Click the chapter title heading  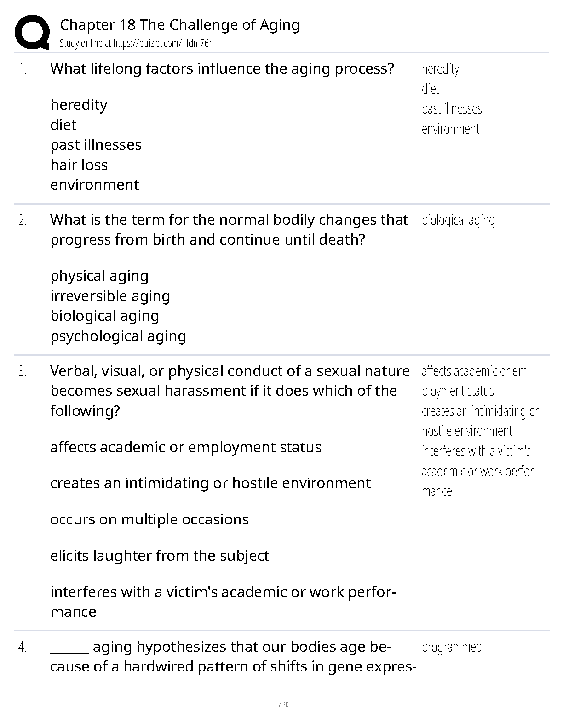pyautogui.click(x=180, y=25)
